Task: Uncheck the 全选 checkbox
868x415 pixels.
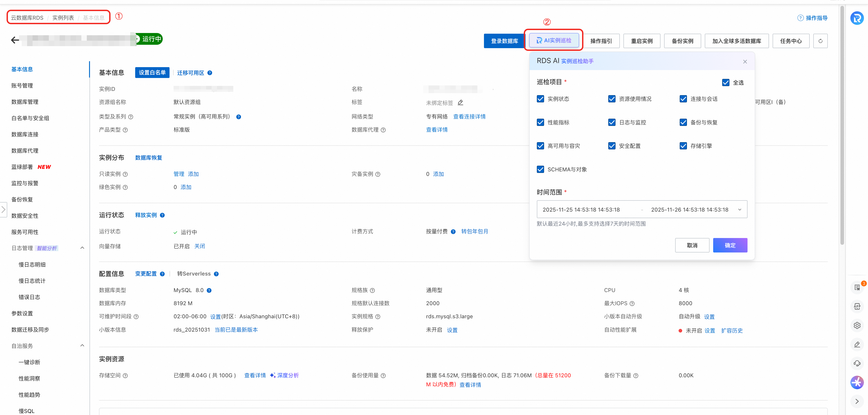Action: coord(725,83)
